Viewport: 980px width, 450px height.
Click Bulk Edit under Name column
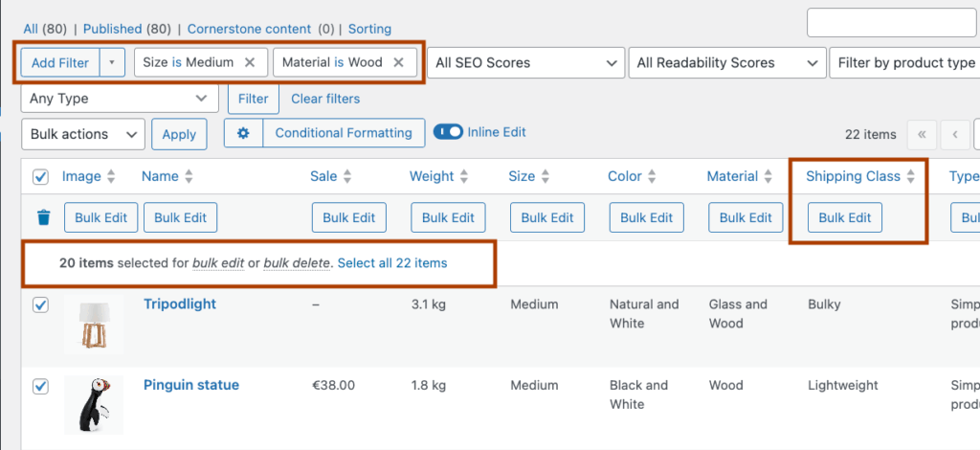(x=181, y=217)
